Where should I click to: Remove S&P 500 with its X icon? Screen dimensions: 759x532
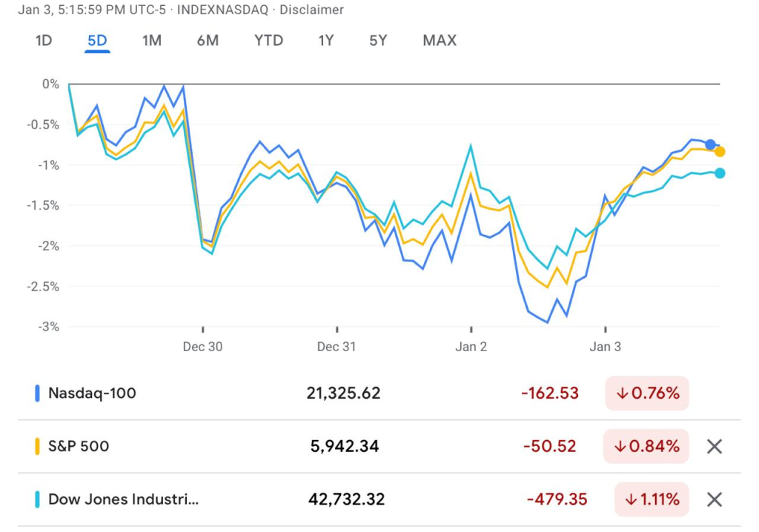pyautogui.click(x=714, y=446)
